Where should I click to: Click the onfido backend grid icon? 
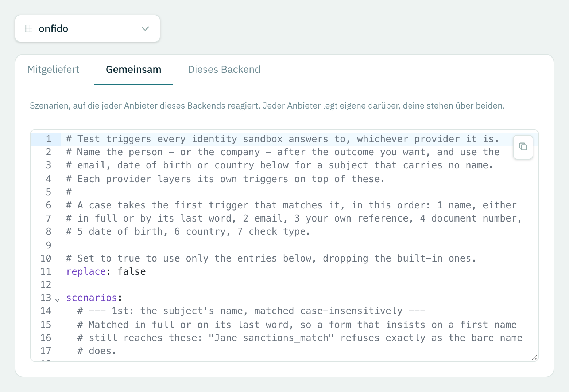click(28, 28)
